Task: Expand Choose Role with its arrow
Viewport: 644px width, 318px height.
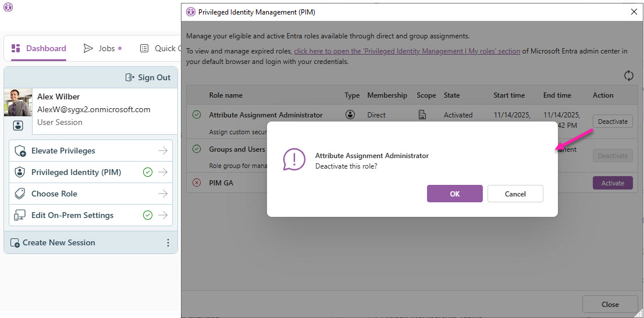Action: click(x=163, y=194)
